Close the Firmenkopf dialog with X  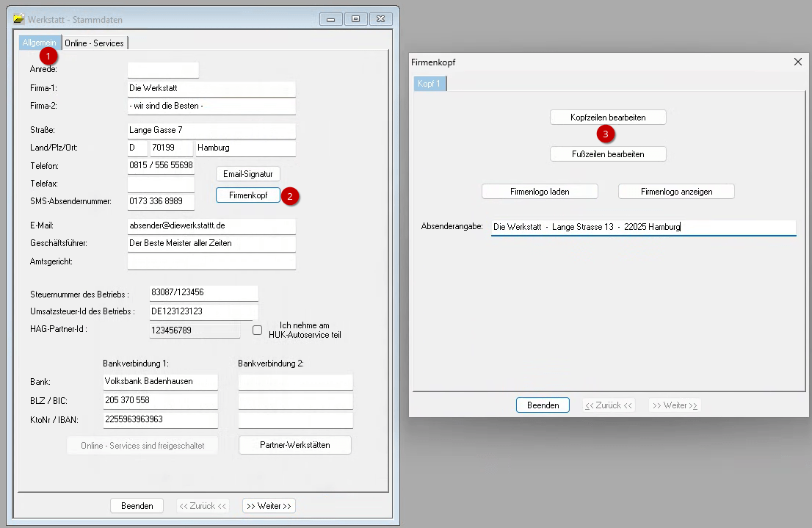coord(798,62)
